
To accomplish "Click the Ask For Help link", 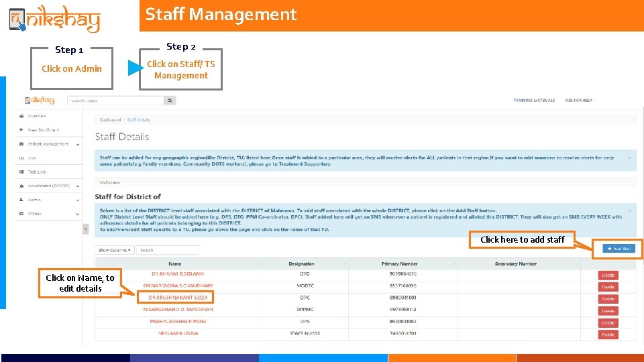I will [578, 100].
